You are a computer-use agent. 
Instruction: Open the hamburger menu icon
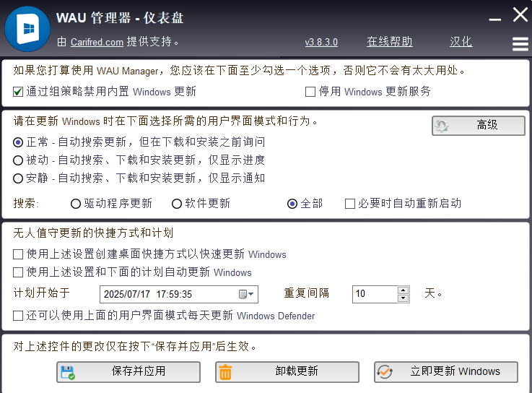(x=520, y=44)
